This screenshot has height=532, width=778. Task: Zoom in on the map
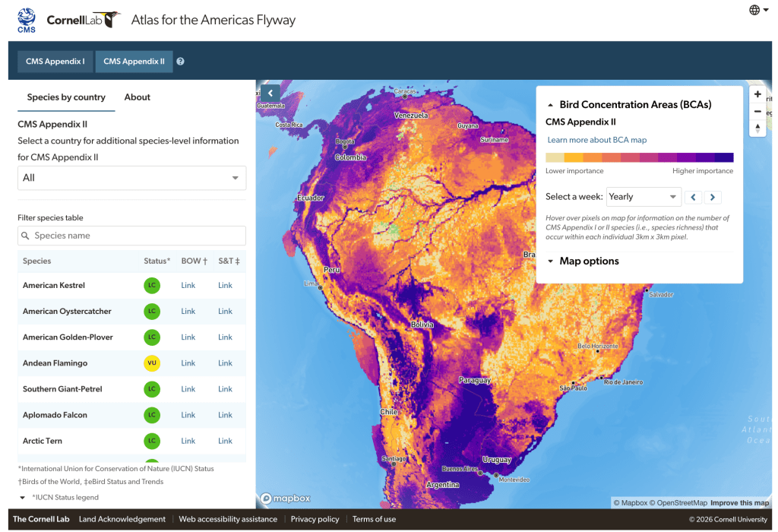point(757,95)
